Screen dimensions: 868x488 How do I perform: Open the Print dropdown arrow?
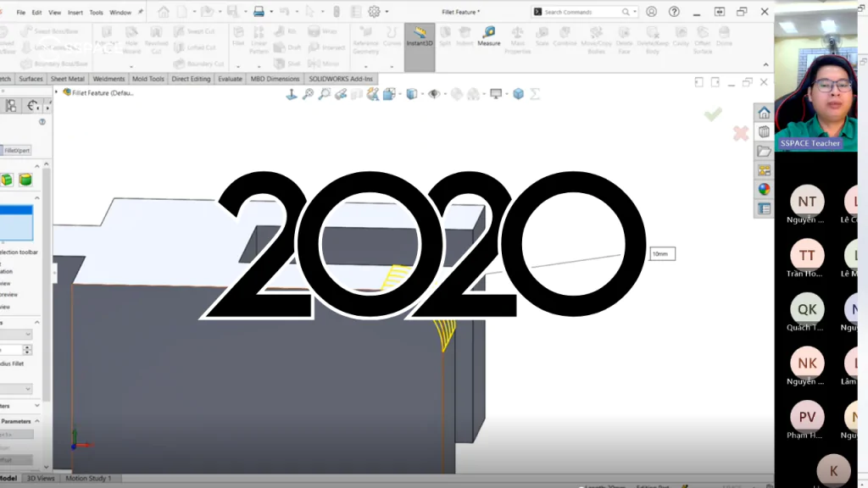click(271, 12)
